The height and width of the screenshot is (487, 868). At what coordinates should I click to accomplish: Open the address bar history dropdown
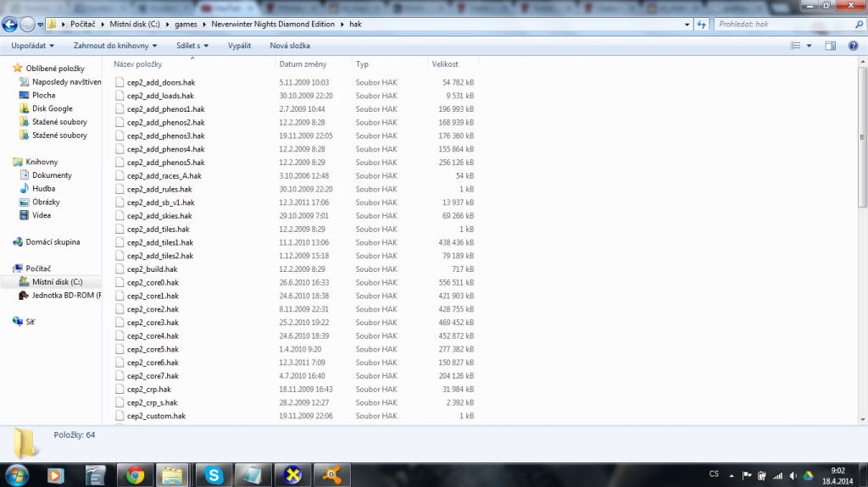coord(687,25)
